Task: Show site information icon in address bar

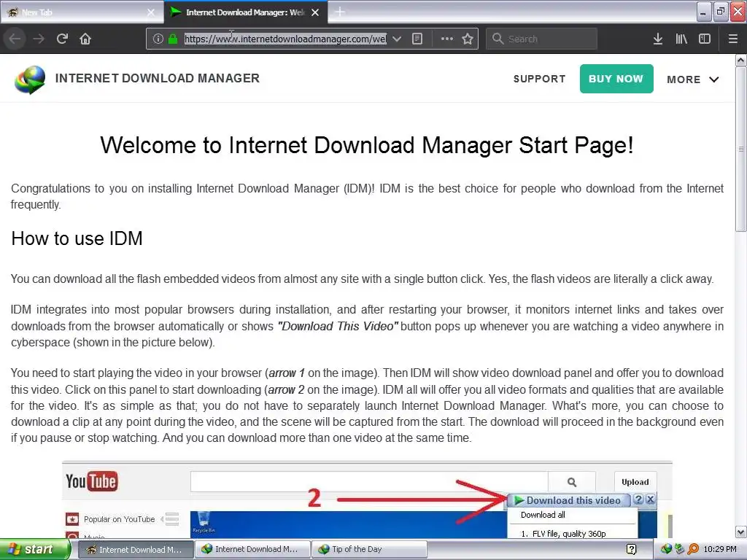Action: click(x=158, y=39)
